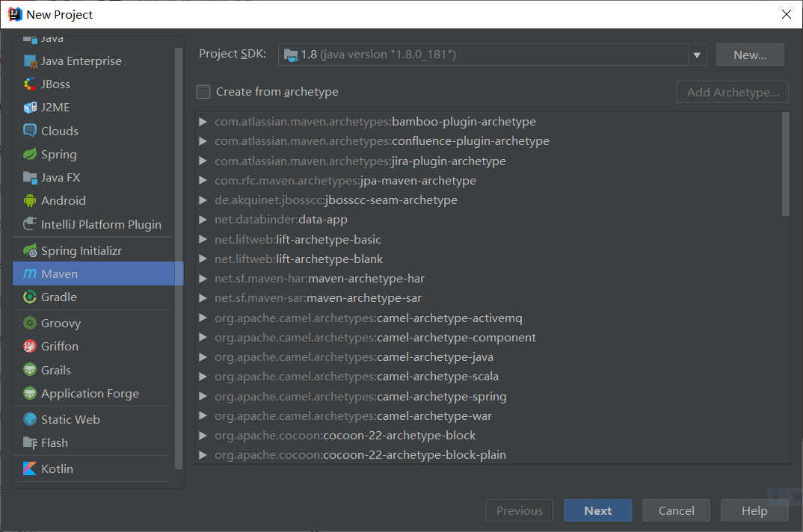Click the Spring leaf icon

pyautogui.click(x=30, y=155)
